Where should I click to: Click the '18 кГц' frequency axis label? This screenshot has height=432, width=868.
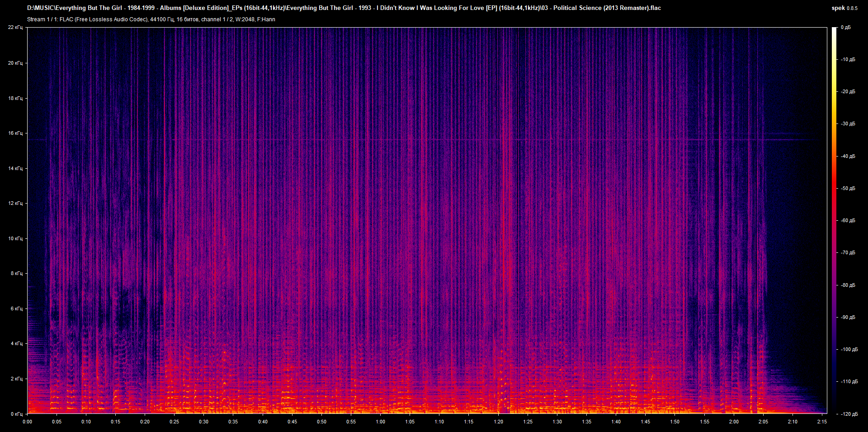15,98
